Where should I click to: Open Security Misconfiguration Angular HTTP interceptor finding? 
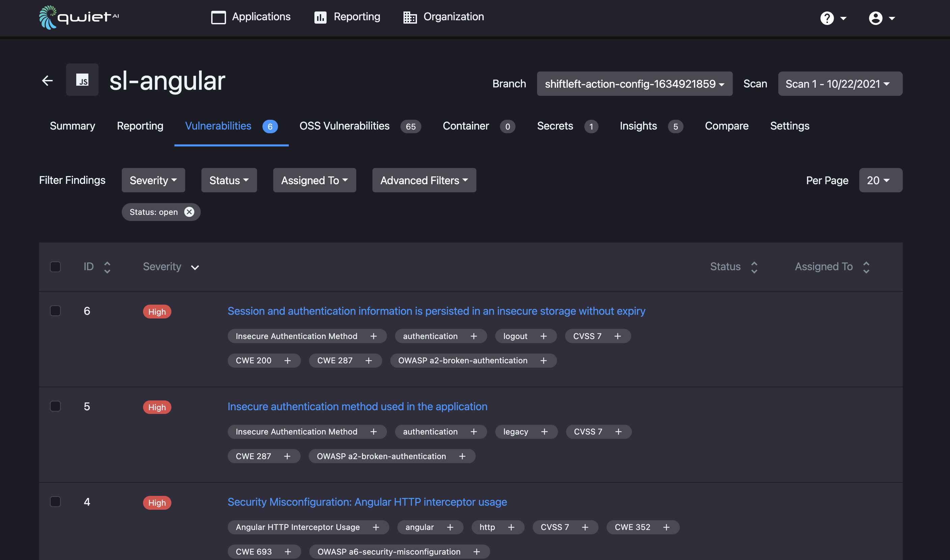click(367, 502)
